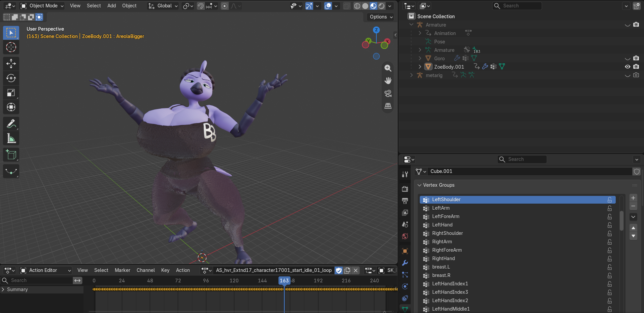
Task: Click the Cube.001 mesh name field
Action: (x=530, y=171)
